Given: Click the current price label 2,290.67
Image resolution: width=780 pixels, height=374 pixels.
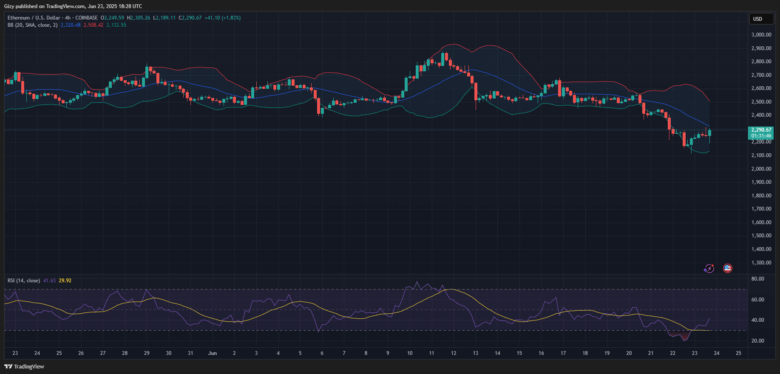Looking at the screenshot, I should [761, 130].
